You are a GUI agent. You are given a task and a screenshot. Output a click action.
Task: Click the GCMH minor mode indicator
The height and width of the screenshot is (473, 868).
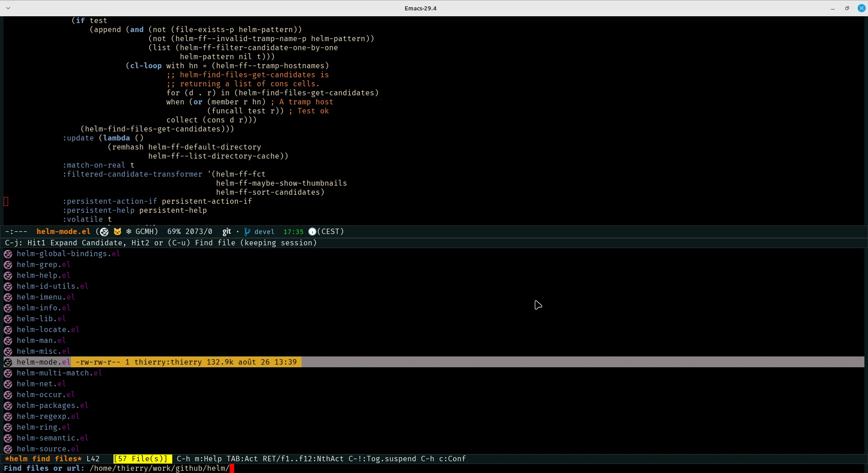146,232
